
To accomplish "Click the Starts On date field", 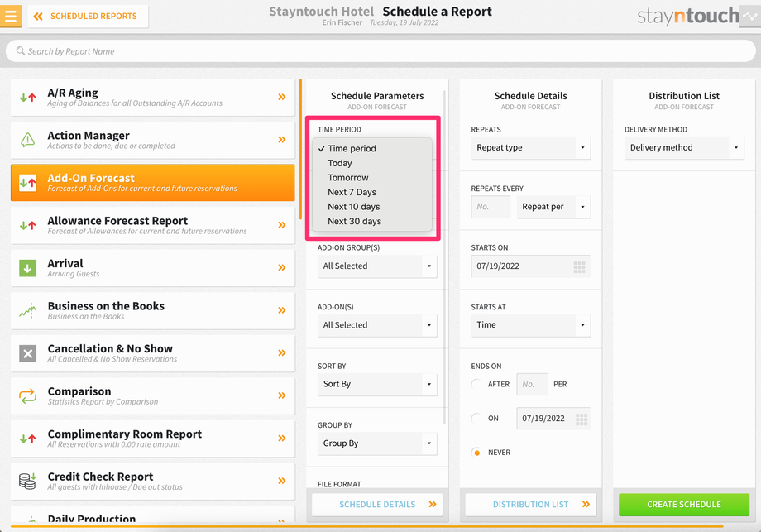I will coord(530,266).
